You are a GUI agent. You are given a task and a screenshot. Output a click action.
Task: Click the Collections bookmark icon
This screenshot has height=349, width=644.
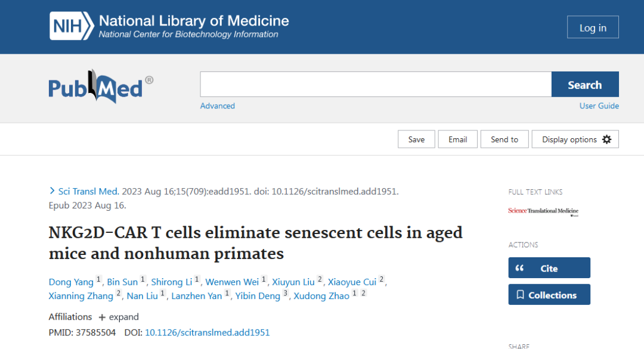[x=520, y=295]
